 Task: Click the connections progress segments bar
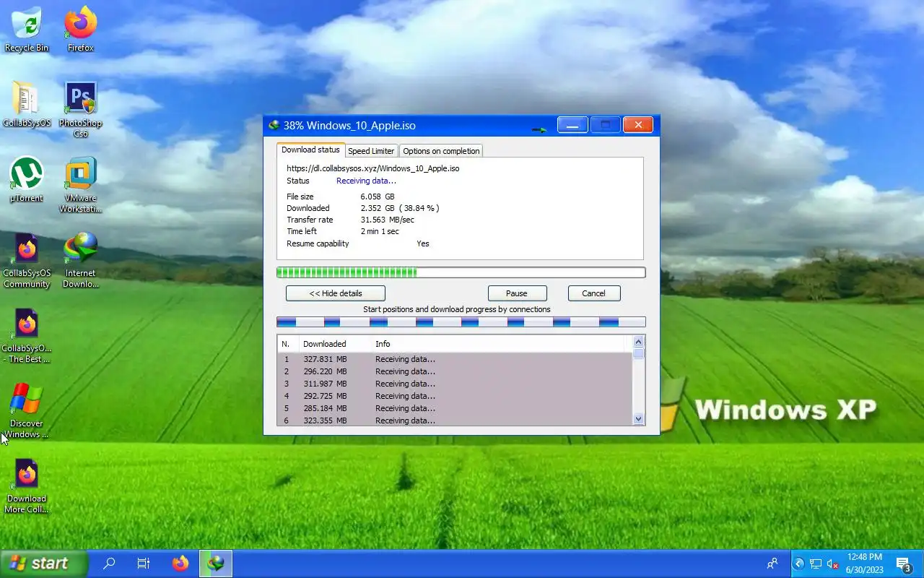(461, 322)
